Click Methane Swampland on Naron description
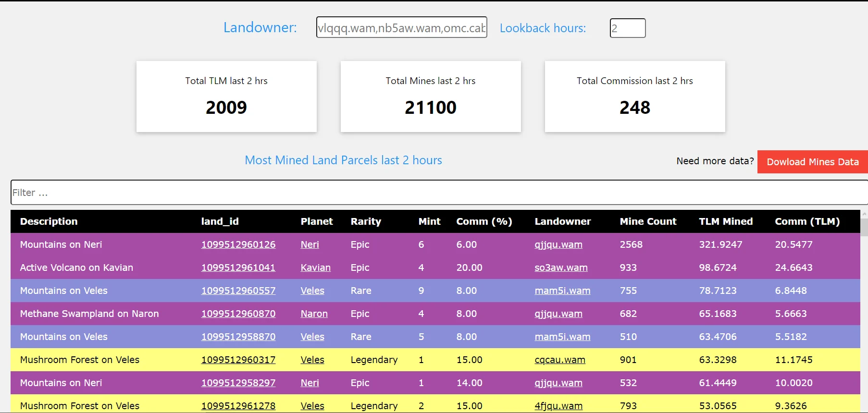Viewport: 868px width, 413px height. 89,314
